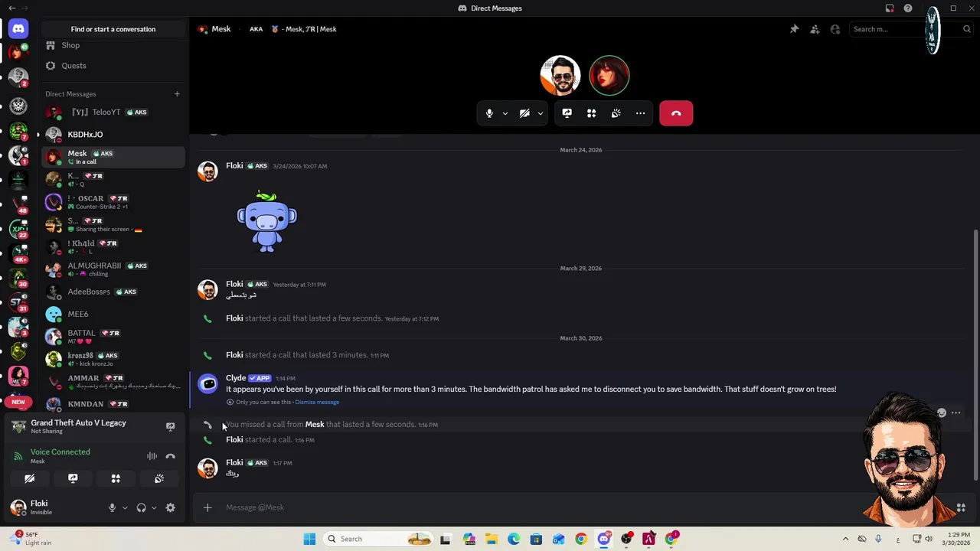The height and width of the screenshot is (551, 980).
Task: Open microphone options arrow in call controls
Action: click(505, 113)
